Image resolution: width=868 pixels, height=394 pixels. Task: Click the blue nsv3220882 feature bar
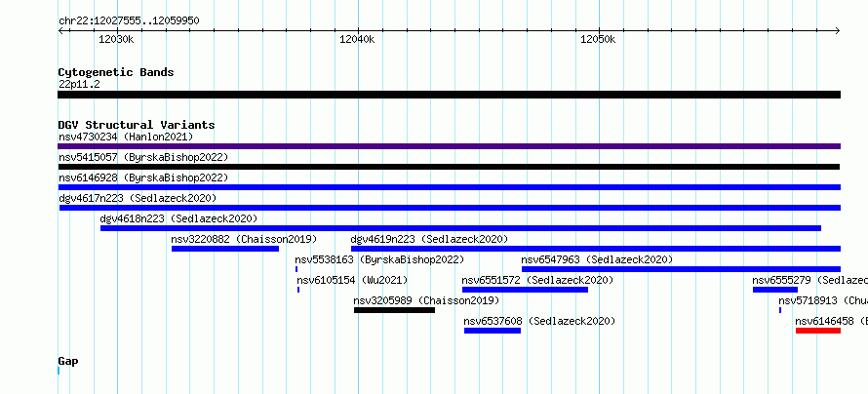tap(225, 249)
